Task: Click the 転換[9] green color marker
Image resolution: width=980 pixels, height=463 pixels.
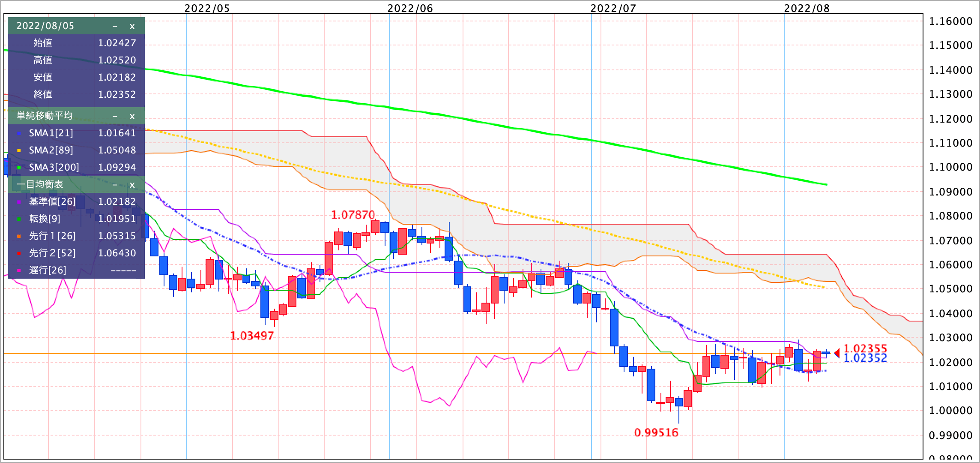Action: 19,219
